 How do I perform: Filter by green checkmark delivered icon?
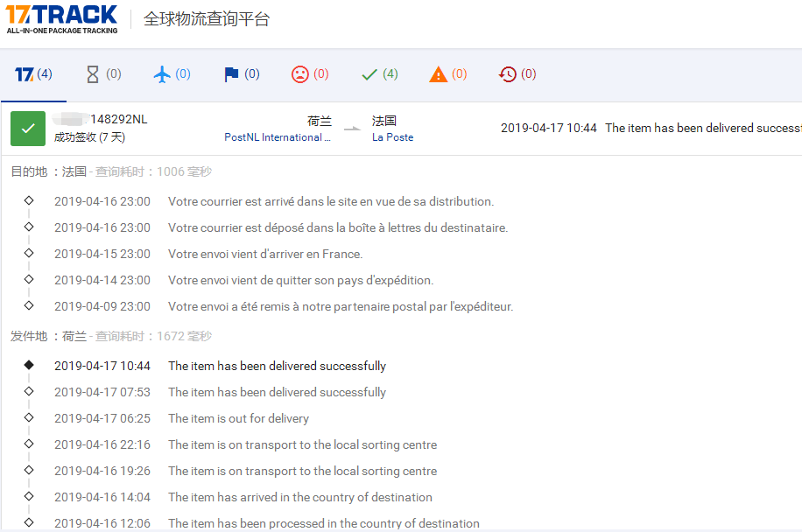379,74
